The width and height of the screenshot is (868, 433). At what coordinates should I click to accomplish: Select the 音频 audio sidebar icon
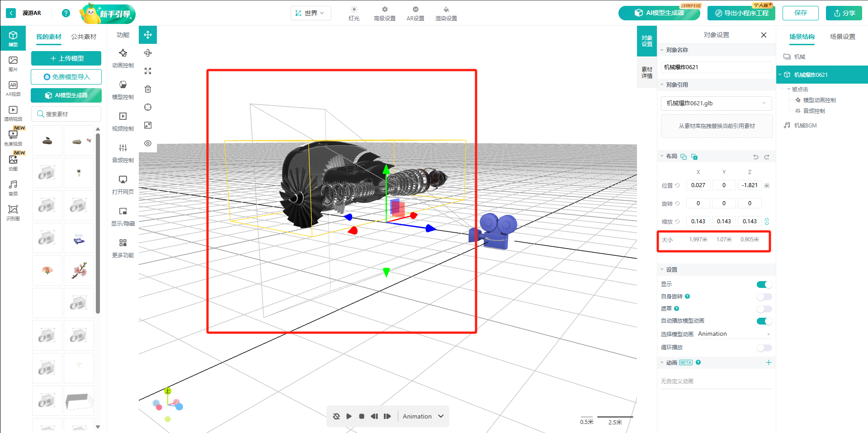(x=13, y=187)
